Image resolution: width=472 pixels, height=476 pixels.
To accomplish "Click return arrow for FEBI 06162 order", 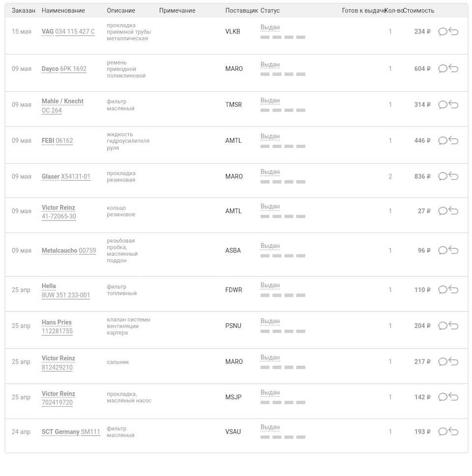I will click(454, 141).
